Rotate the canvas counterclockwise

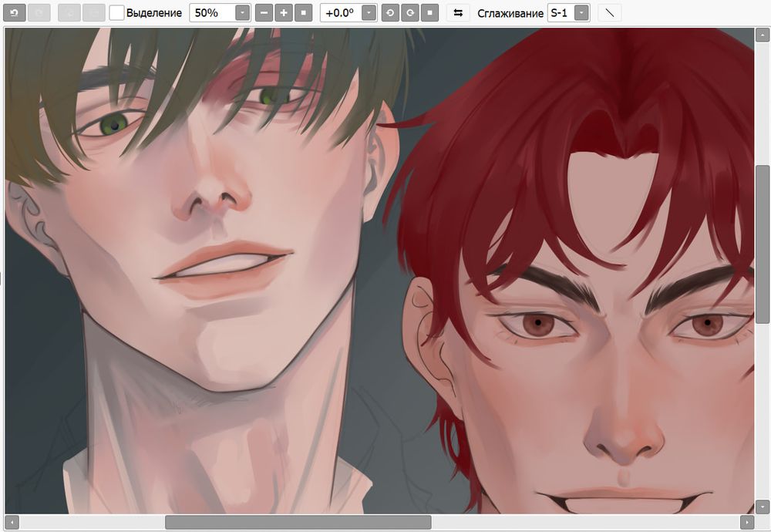pos(390,13)
